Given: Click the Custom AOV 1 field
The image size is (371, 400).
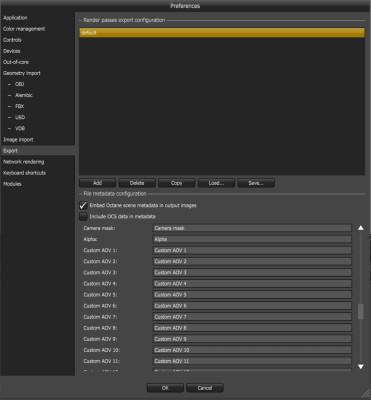Looking at the screenshot, I should (252, 250).
